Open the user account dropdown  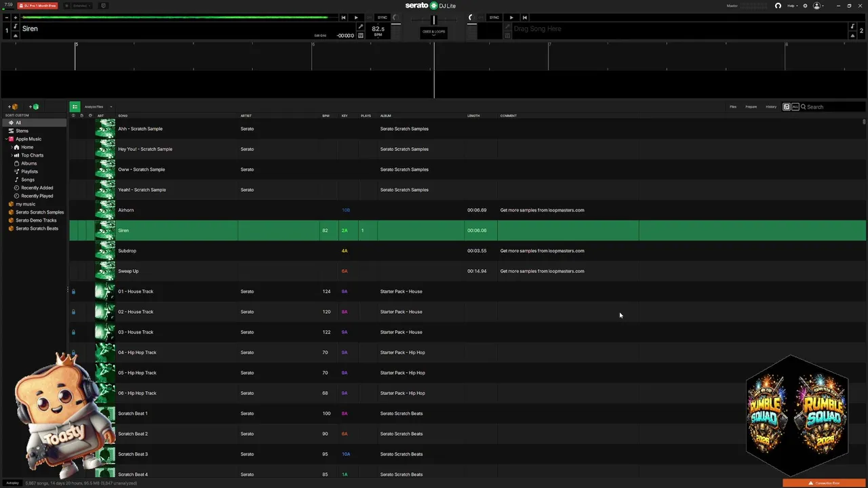818,5
